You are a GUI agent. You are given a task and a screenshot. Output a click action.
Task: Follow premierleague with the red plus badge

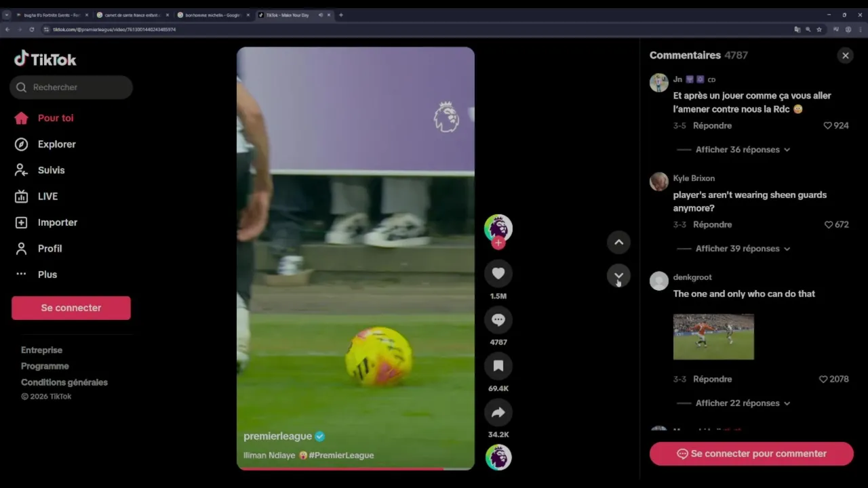[x=498, y=243]
